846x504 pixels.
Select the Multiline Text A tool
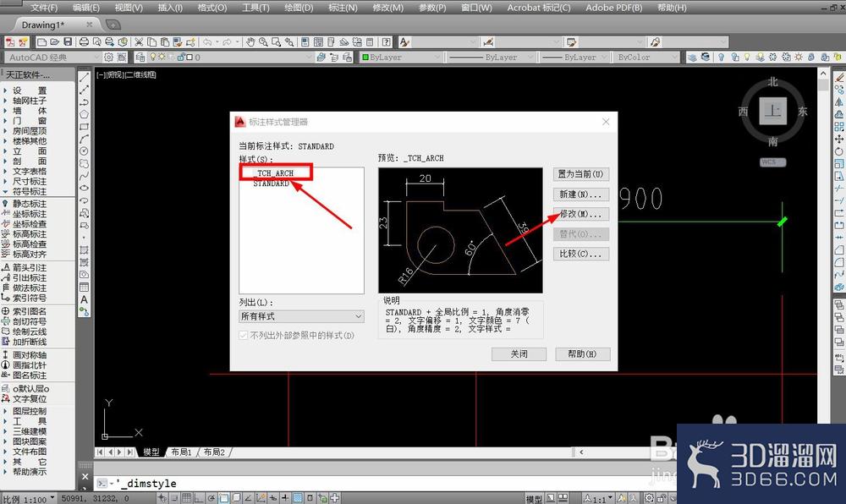tap(84, 299)
